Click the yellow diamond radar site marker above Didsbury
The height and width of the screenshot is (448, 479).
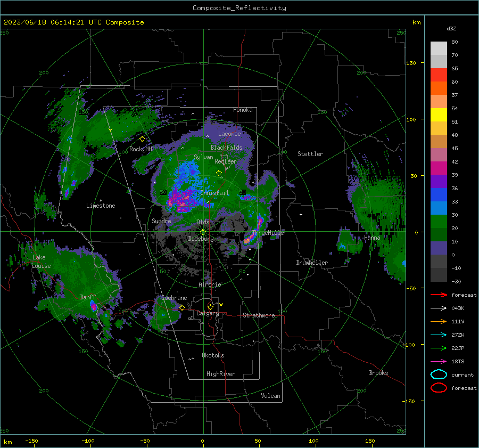pyautogui.click(x=203, y=232)
